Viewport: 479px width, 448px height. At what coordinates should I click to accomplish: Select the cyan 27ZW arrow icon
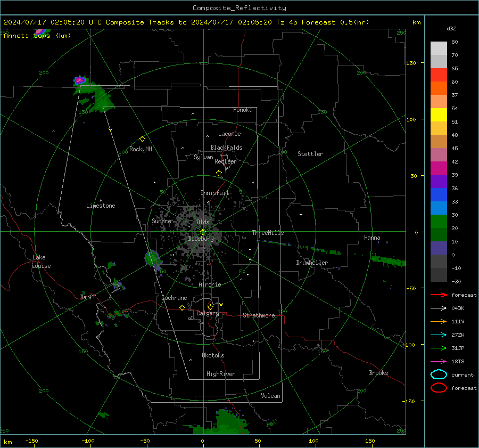tap(439, 335)
